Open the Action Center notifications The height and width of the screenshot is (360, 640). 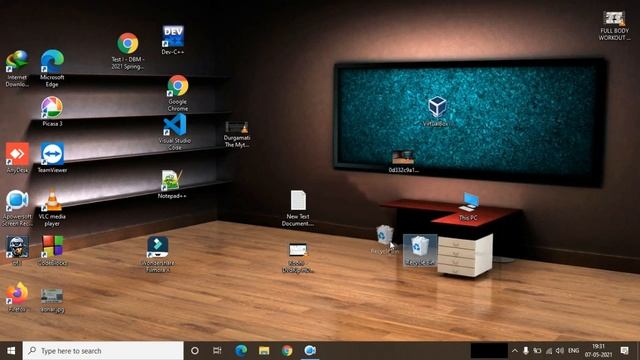coord(624,351)
